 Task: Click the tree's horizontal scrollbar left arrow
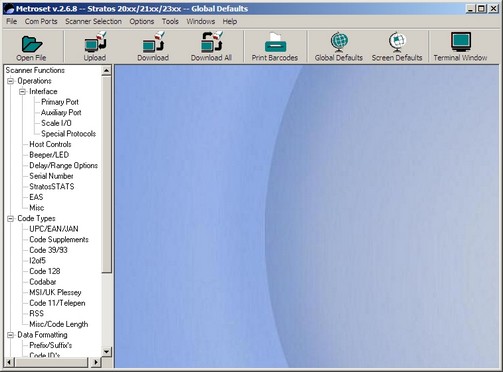point(9,362)
